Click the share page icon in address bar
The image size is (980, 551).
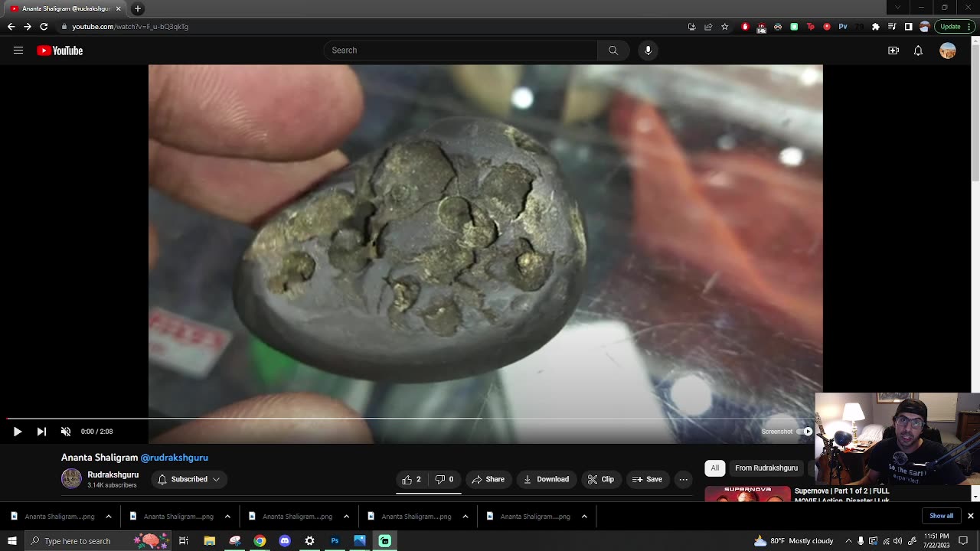[708, 27]
